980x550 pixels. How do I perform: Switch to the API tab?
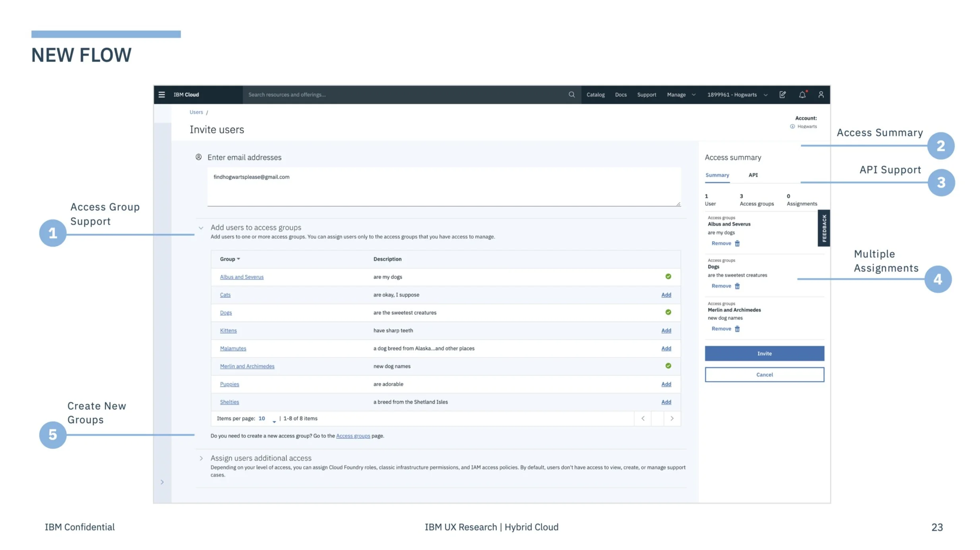[753, 175]
